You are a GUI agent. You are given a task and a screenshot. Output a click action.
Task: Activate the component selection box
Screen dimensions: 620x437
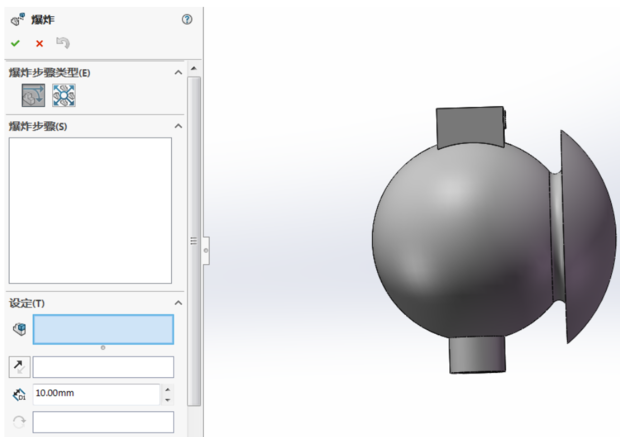tap(103, 329)
